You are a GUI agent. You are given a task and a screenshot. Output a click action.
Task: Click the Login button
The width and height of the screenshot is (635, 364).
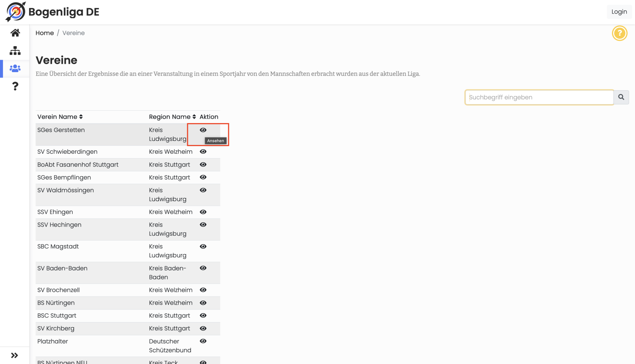tap(619, 12)
